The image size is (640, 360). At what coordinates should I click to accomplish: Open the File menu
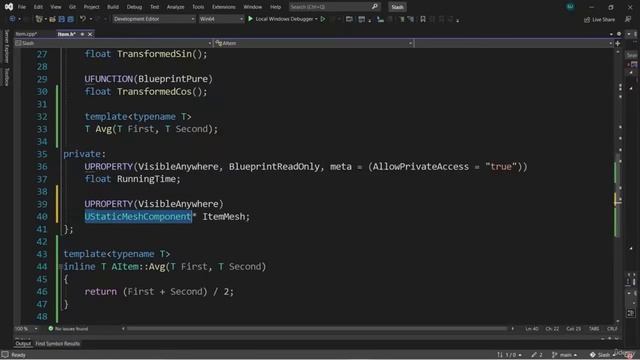coord(22,7)
